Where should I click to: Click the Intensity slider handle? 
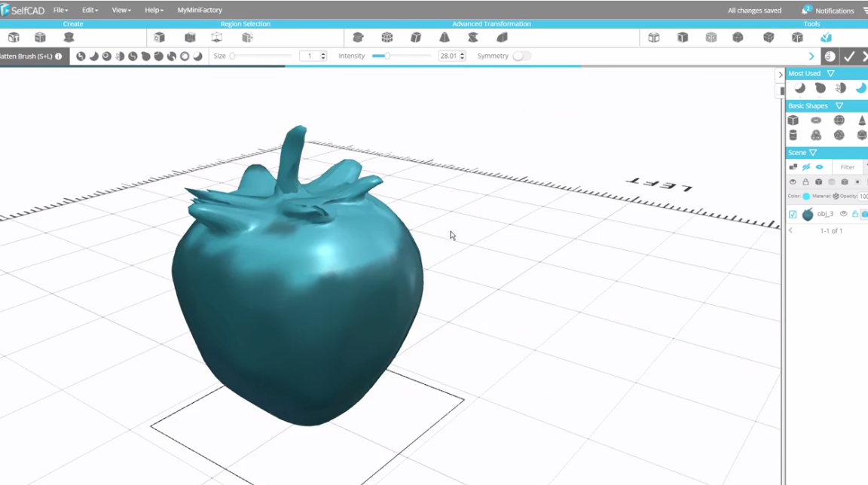(387, 56)
